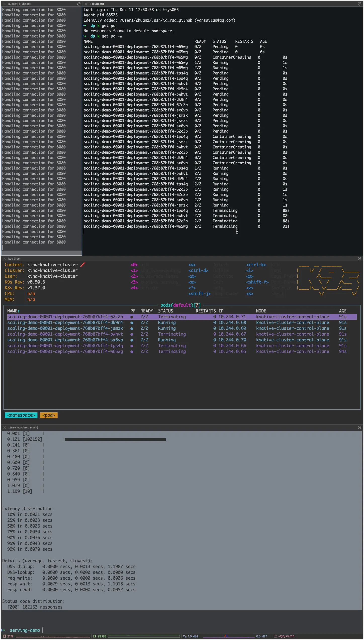The height and width of the screenshot is (640, 364).
Task: Open the kubectl pane options menu icon
Action: tap(79, 4)
